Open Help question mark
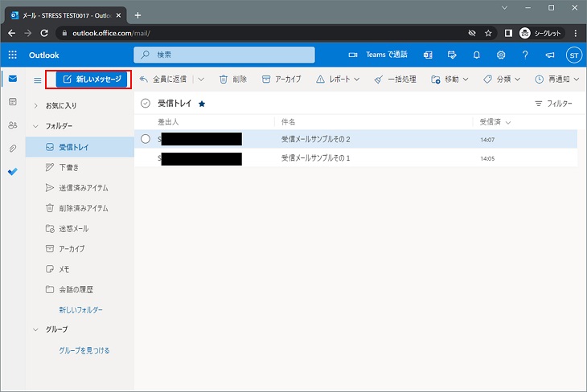Screen dimensions: 587x392 pos(525,55)
